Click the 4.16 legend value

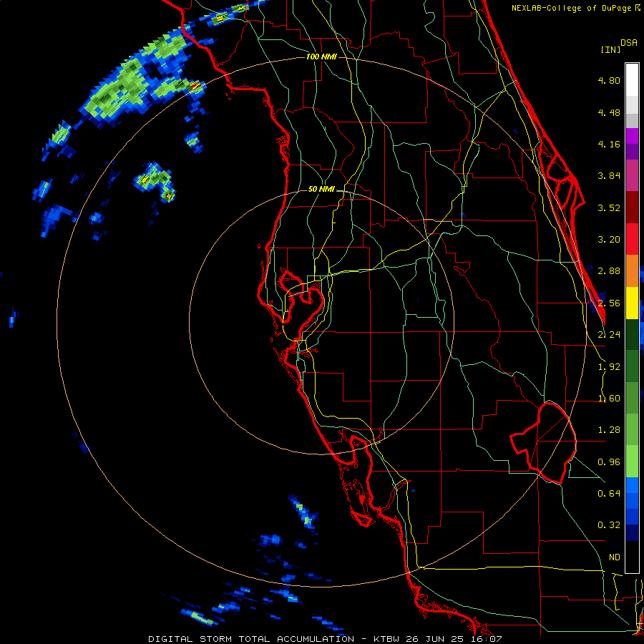click(609, 144)
